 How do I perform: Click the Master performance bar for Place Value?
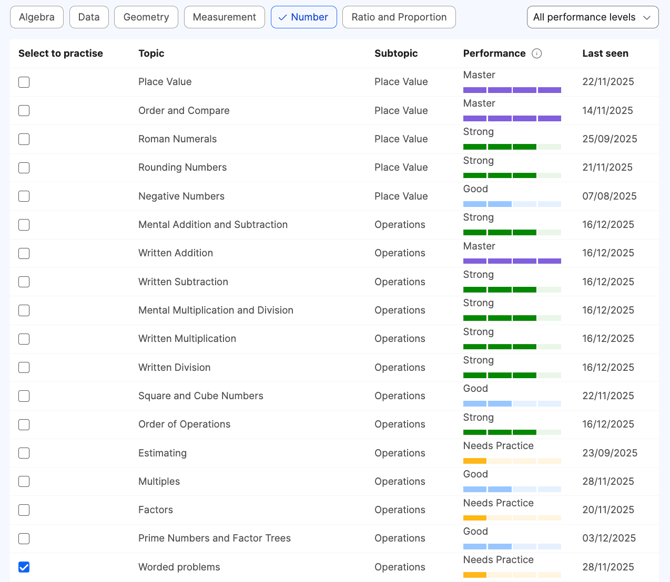tap(511, 90)
